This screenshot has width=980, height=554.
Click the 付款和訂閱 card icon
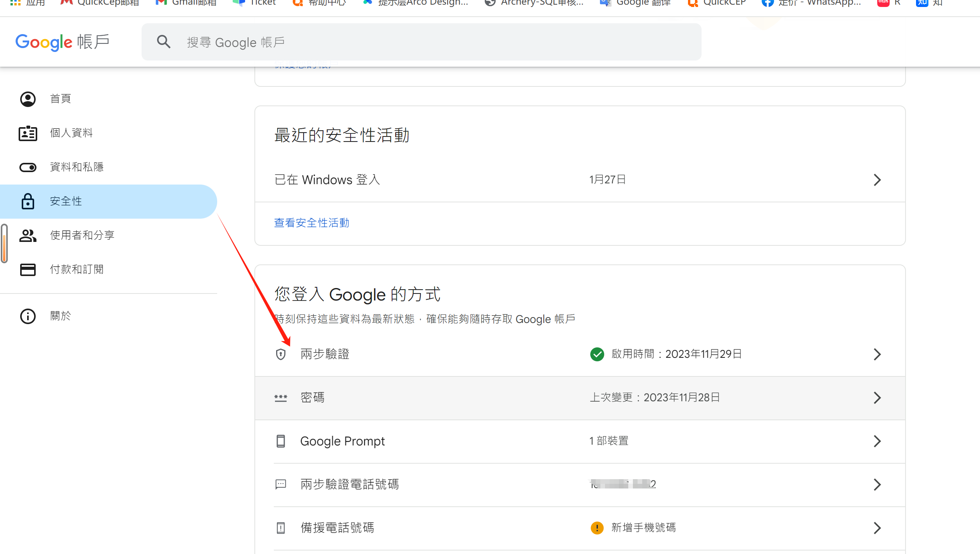click(x=28, y=269)
